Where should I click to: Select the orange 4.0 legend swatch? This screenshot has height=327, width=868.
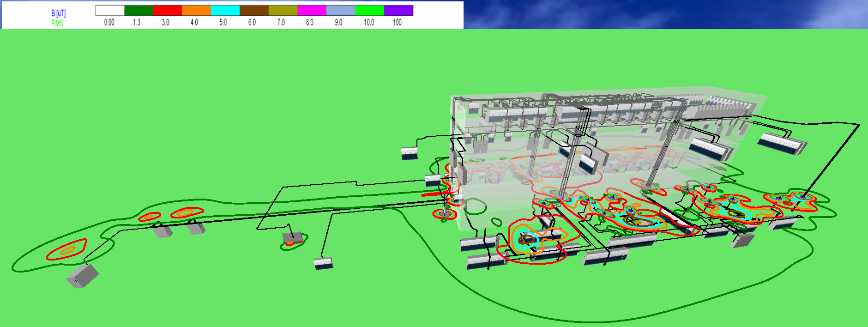tap(196, 11)
